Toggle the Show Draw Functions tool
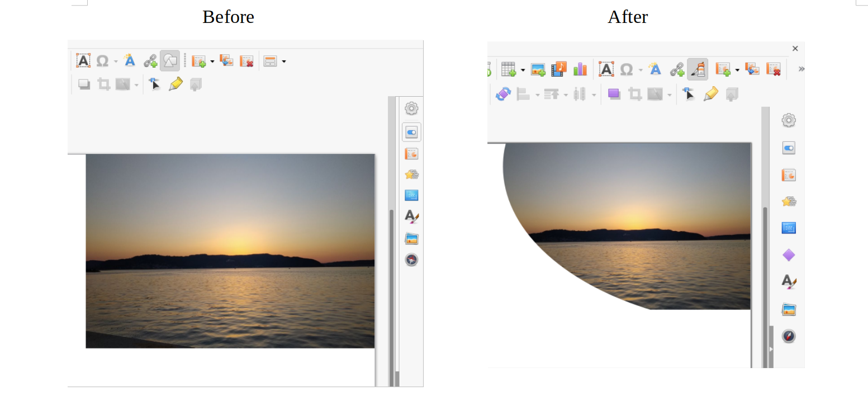868x400 pixels. (698, 69)
